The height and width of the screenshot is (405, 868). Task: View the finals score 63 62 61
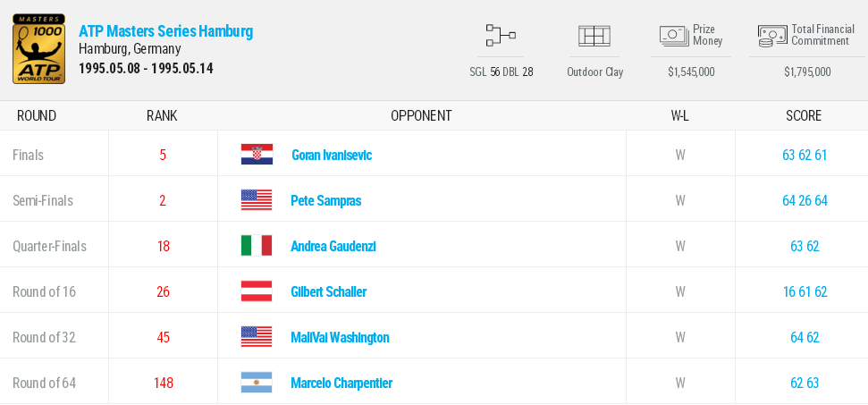pos(805,155)
